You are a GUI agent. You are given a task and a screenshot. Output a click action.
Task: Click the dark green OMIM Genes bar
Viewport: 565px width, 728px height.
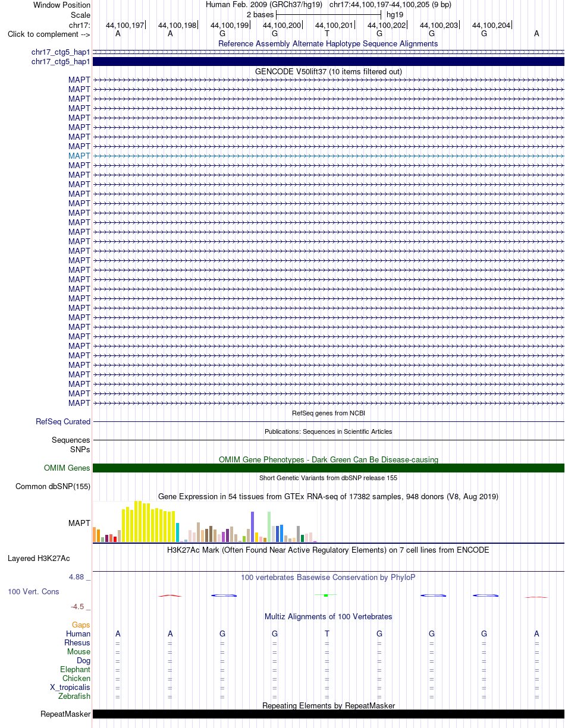point(328,468)
